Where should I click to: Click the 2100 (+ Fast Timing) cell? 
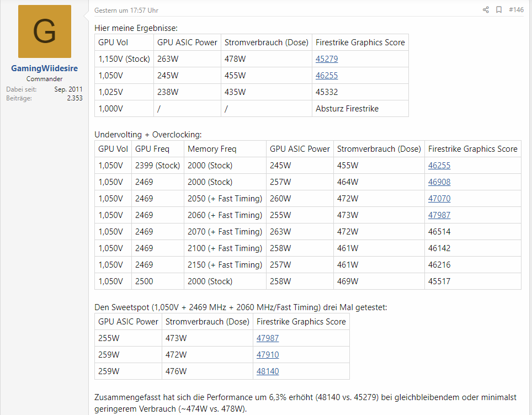point(225,248)
